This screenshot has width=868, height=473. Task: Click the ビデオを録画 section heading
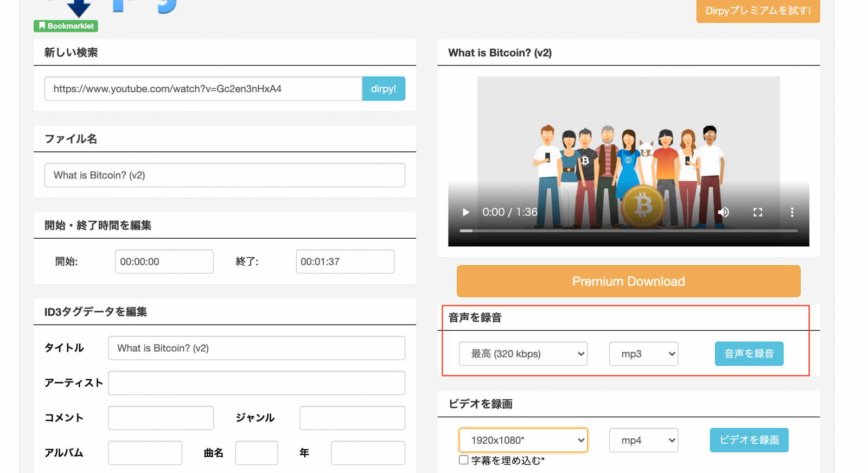coord(481,404)
